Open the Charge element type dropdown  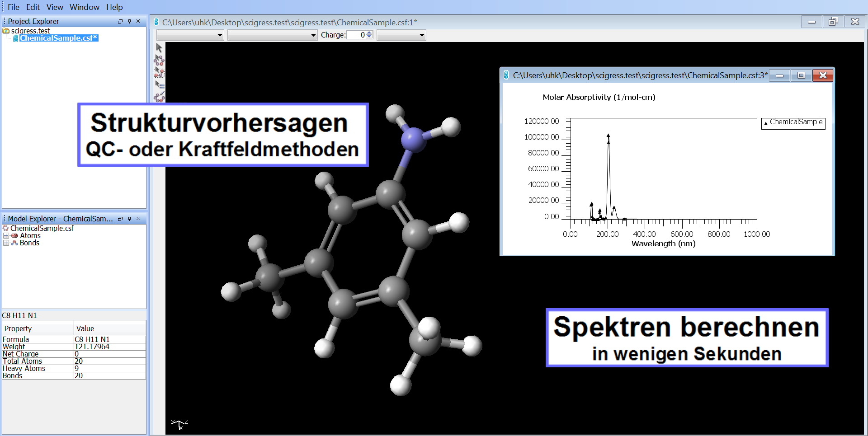(x=401, y=35)
